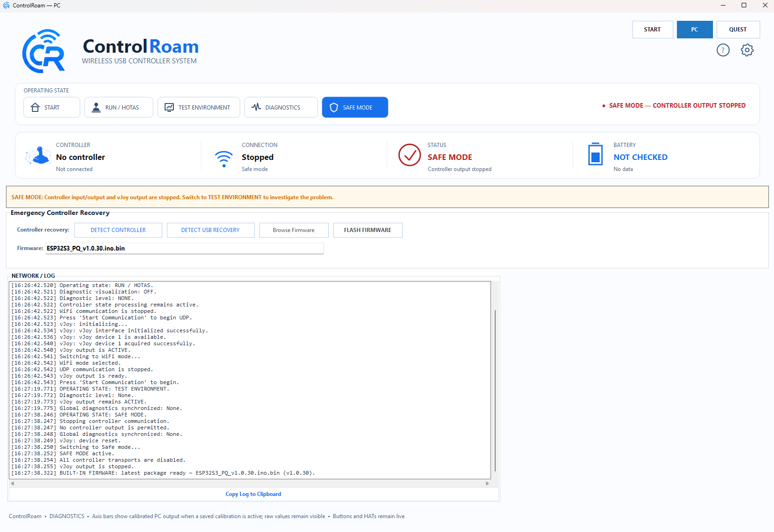The height and width of the screenshot is (532, 774).
Task: Click the battery status icon
Action: 596,154
